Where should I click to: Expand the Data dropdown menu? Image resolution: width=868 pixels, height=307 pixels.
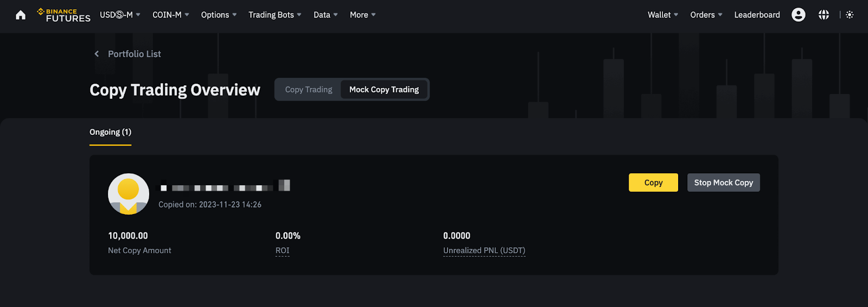coord(325,15)
